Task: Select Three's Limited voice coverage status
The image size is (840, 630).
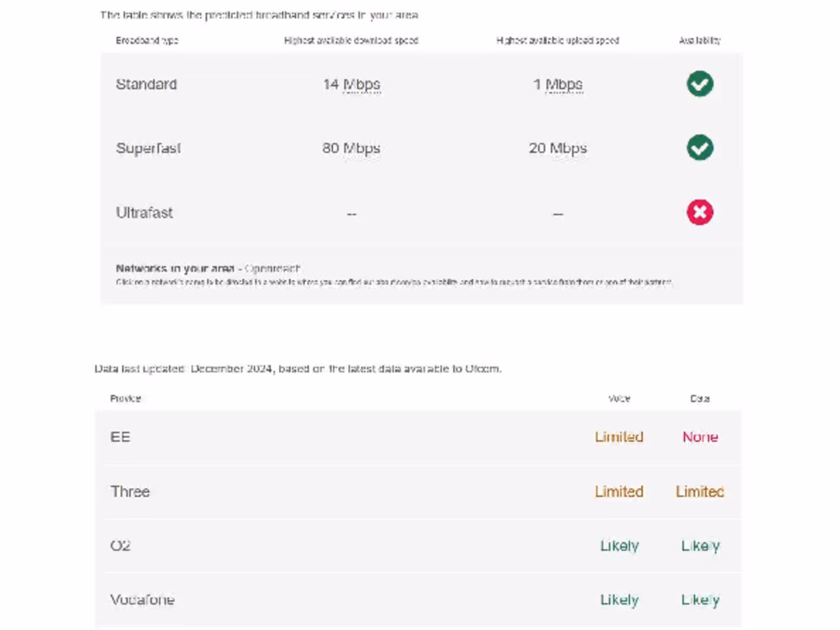Action: point(619,491)
